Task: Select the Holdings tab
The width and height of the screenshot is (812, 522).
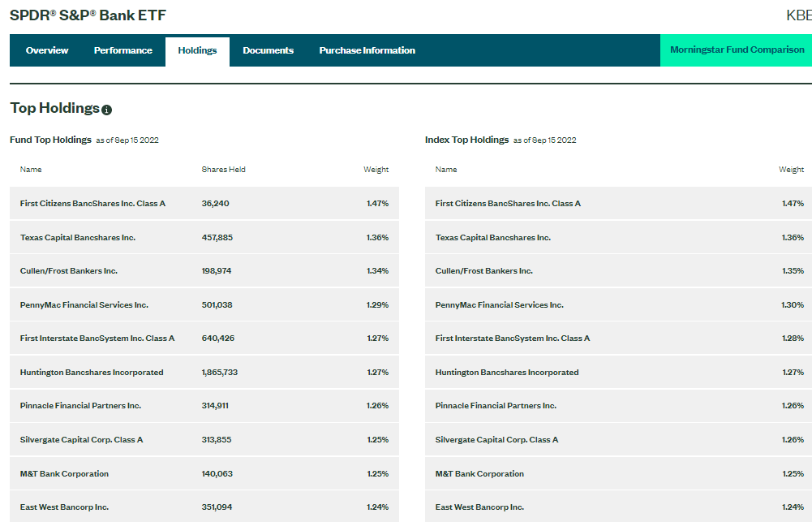Action: tap(197, 51)
